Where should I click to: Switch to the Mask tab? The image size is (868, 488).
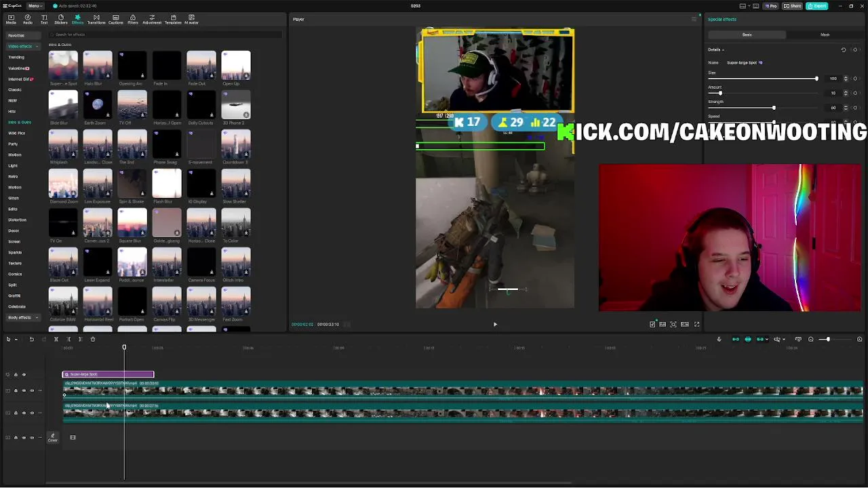pyautogui.click(x=825, y=35)
